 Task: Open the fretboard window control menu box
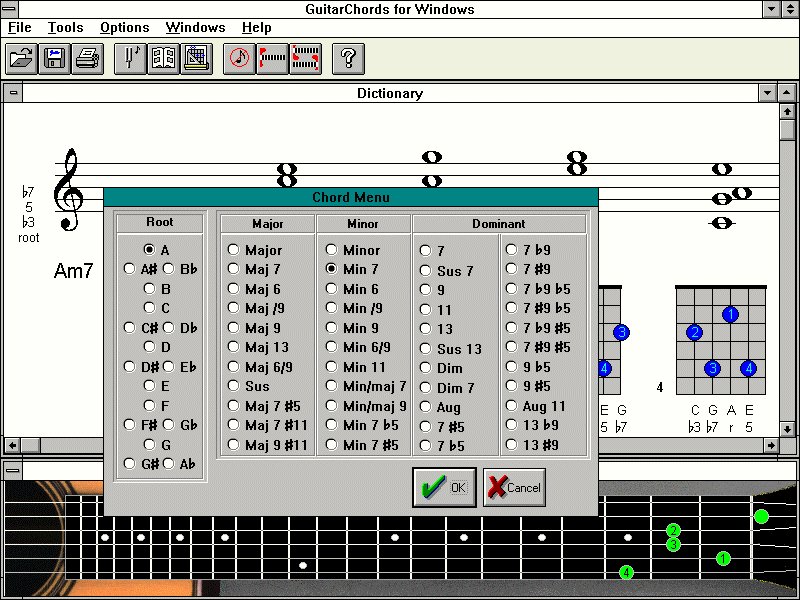coord(13,470)
